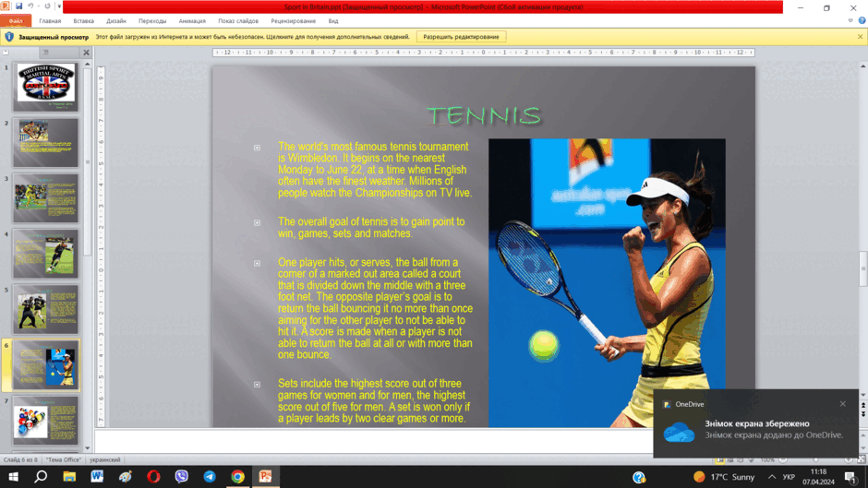Viewport: 868px width, 488px height.
Task: Switch to Outline tab in thumbnail pane
Action: coord(46,52)
